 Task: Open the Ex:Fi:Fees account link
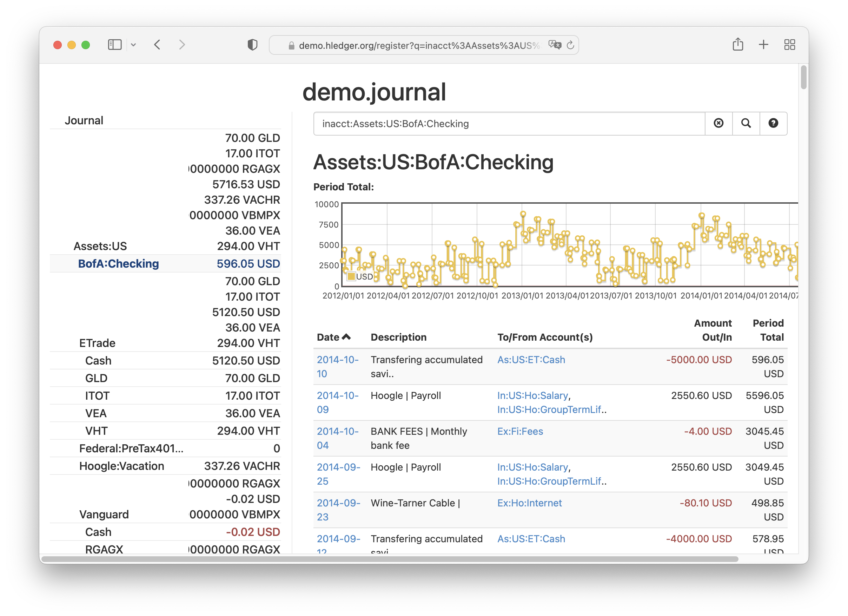click(x=520, y=431)
